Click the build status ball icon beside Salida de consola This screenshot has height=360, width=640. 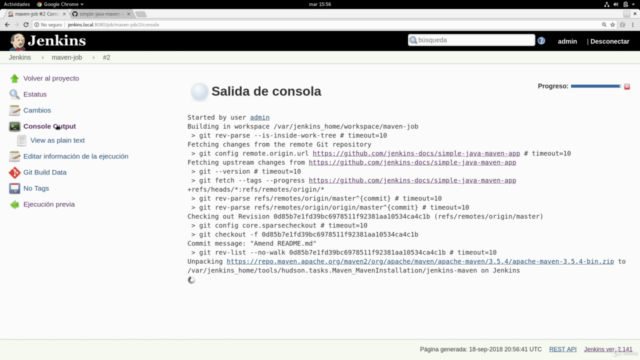tap(199, 91)
